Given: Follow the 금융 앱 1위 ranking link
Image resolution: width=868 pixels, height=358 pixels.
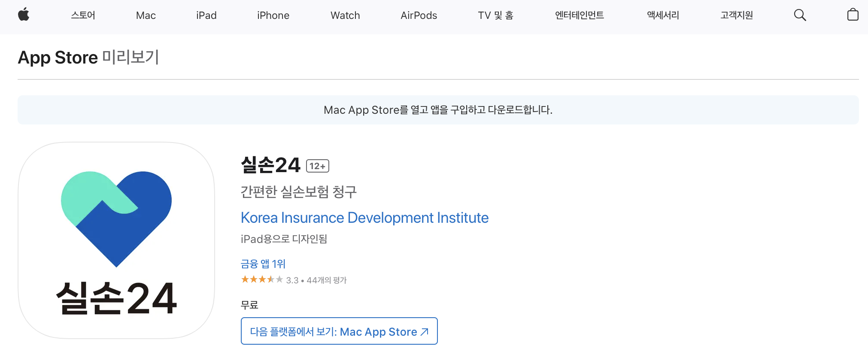Looking at the screenshot, I should click(x=263, y=264).
